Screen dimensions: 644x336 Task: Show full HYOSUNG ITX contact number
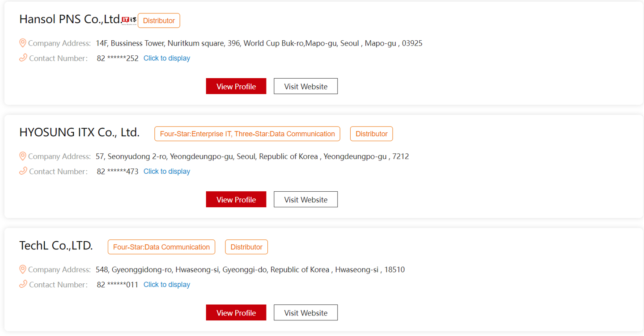click(x=167, y=171)
